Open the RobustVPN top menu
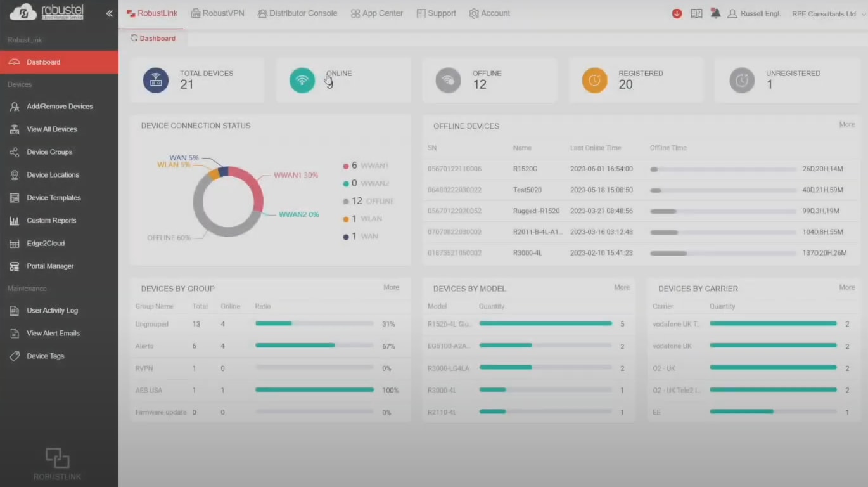868x487 pixels. point(217,13)
